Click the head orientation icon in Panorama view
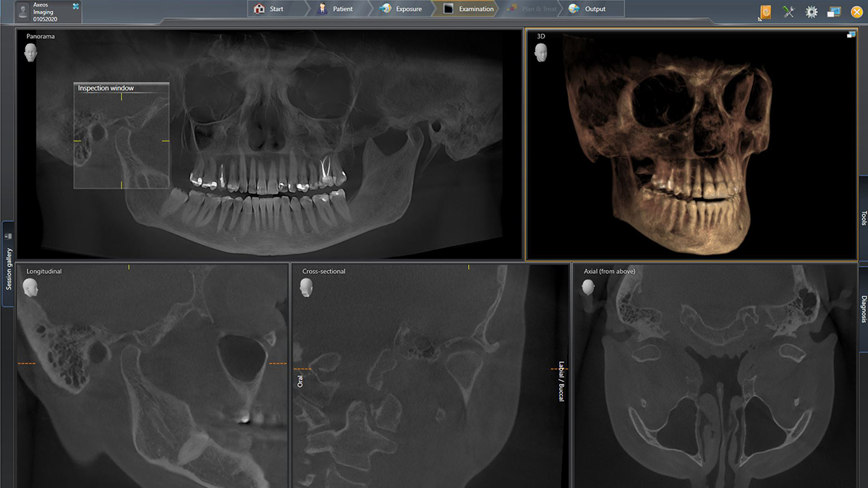The width and height of the screenshot is (868, 488). [30, 52]
